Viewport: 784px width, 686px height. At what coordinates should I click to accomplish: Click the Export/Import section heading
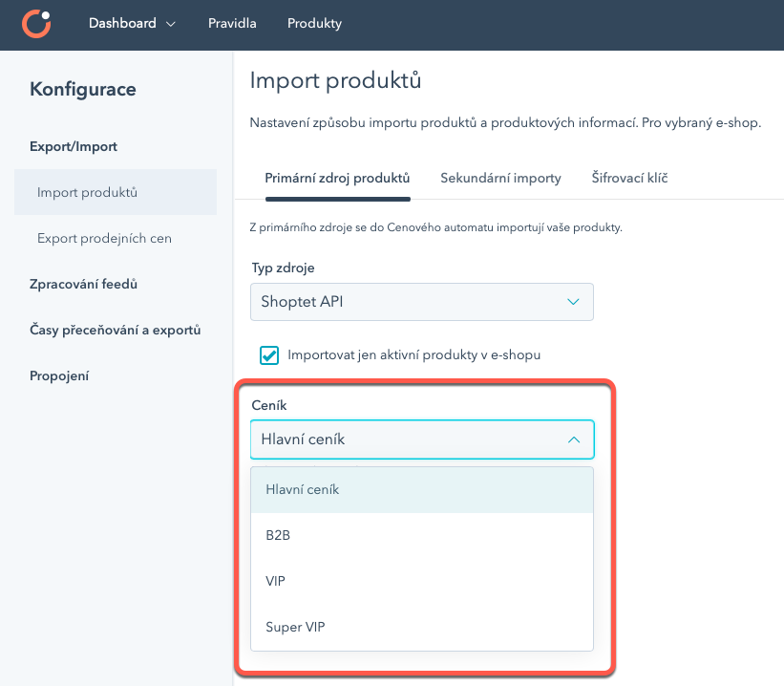tap(74, 146)
